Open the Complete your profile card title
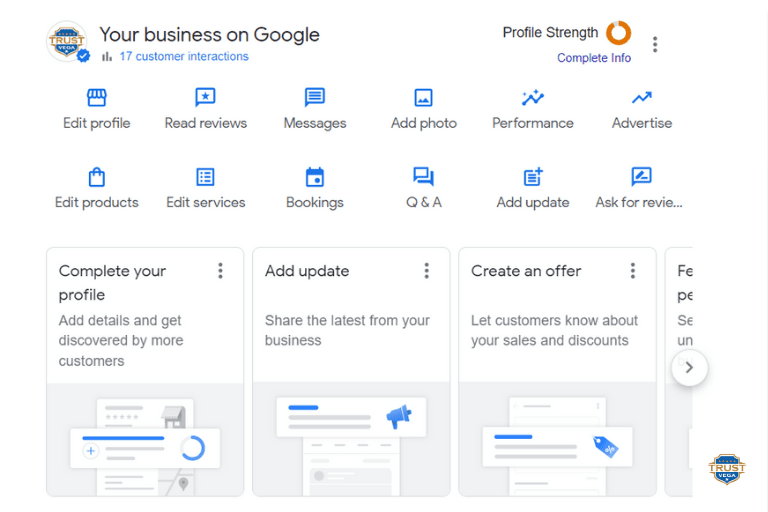The image size is (768, 512). point(112,283)
